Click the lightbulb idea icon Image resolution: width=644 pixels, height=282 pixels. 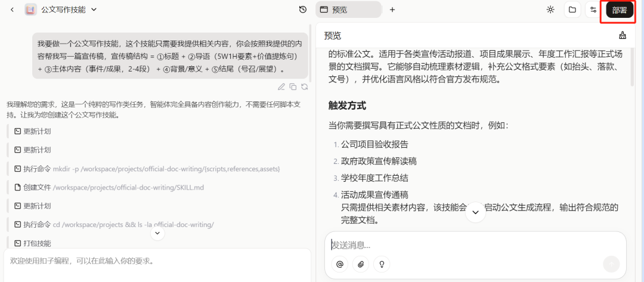[x=382, y=264]
